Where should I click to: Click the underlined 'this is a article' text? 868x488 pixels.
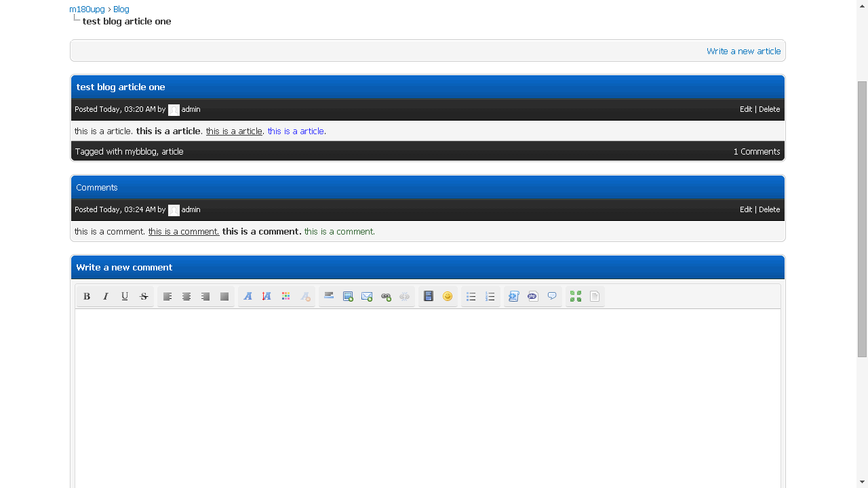[234, 131]
